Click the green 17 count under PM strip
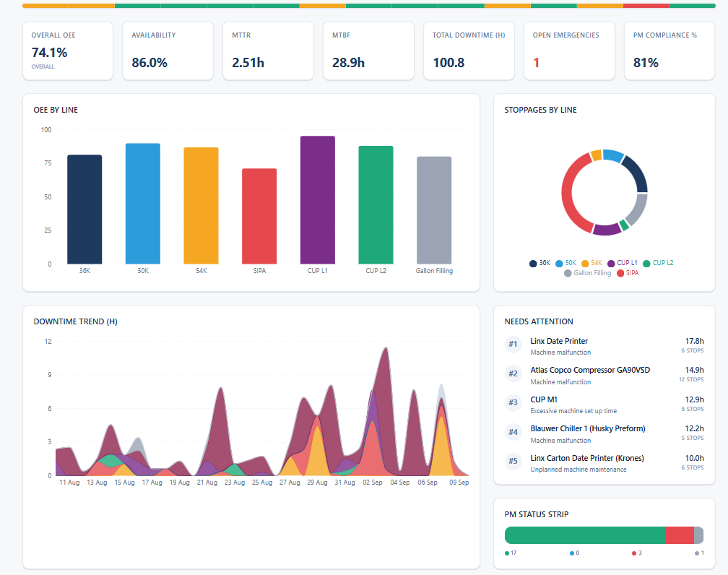Screen dimensions: 728x575 pos(511,553)
